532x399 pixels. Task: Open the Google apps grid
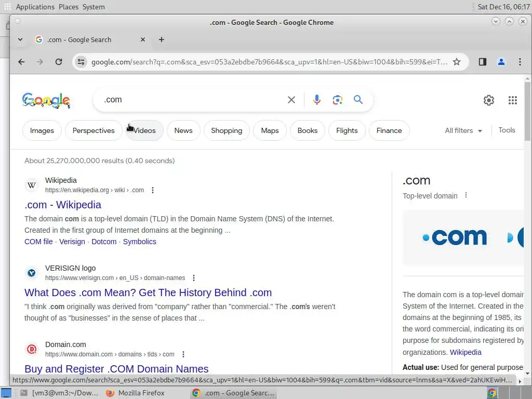tap(513, 100)
